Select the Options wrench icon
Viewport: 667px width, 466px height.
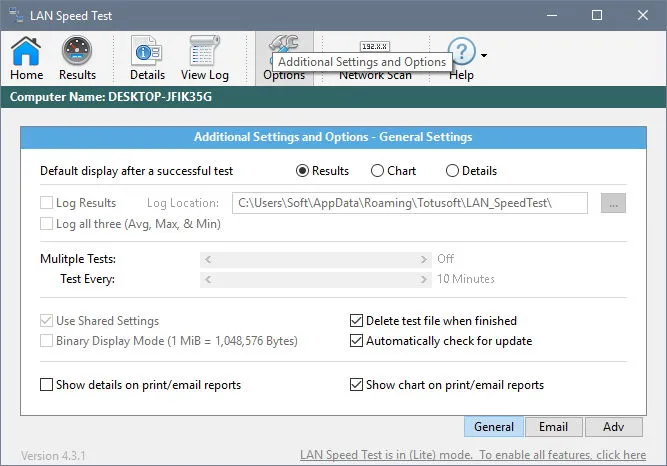284,44
